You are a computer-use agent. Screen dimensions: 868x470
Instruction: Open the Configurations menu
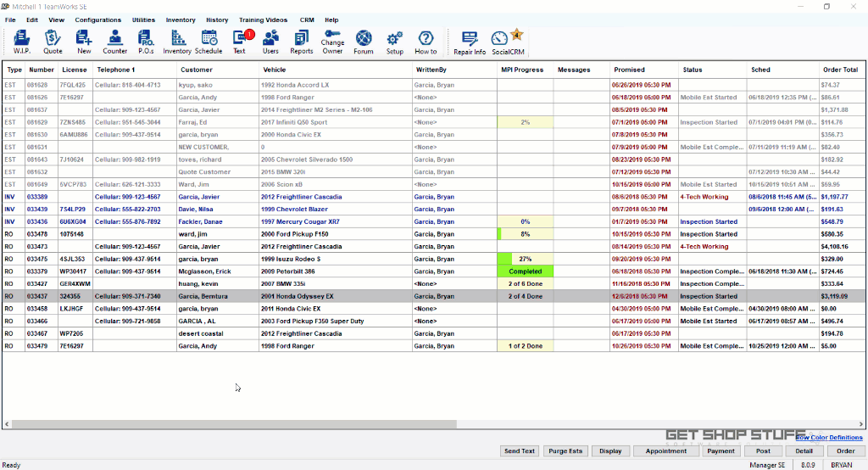[97, 20]
